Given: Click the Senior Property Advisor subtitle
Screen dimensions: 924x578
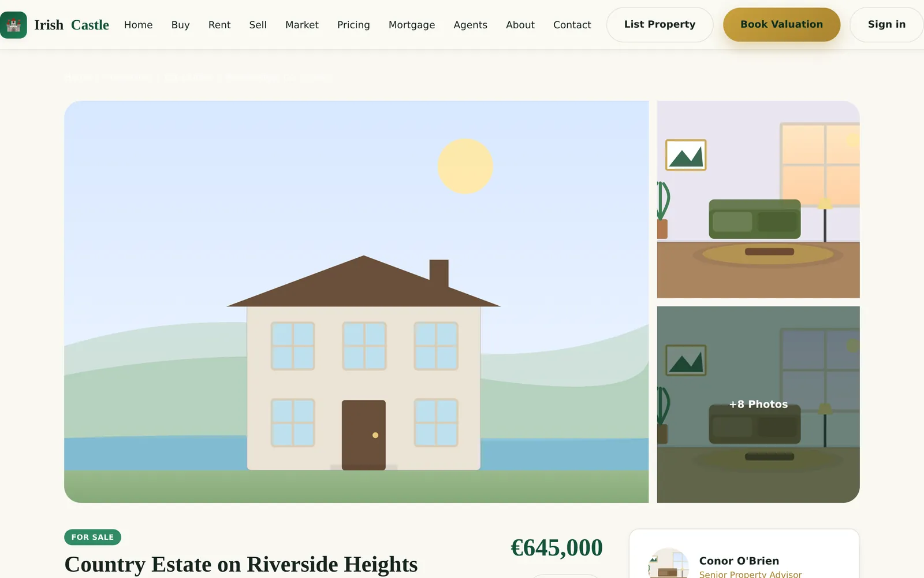Looking at the screenshot, I should [750, 574].
